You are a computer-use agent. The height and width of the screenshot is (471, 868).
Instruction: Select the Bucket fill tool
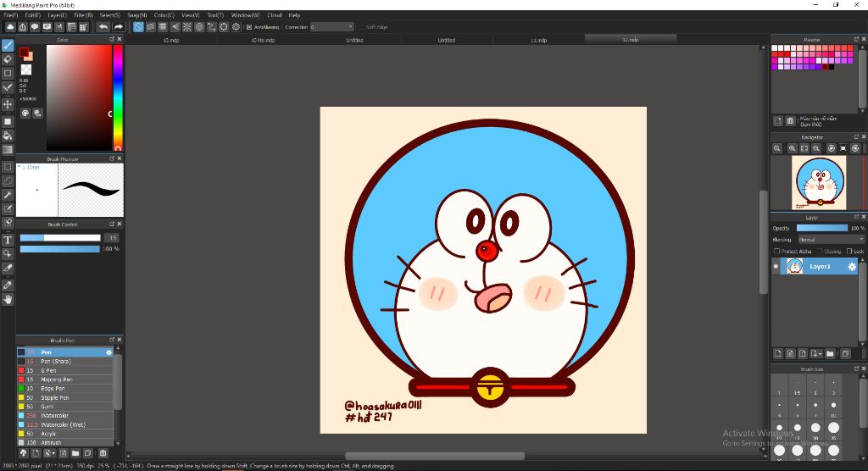coord(8,136)
